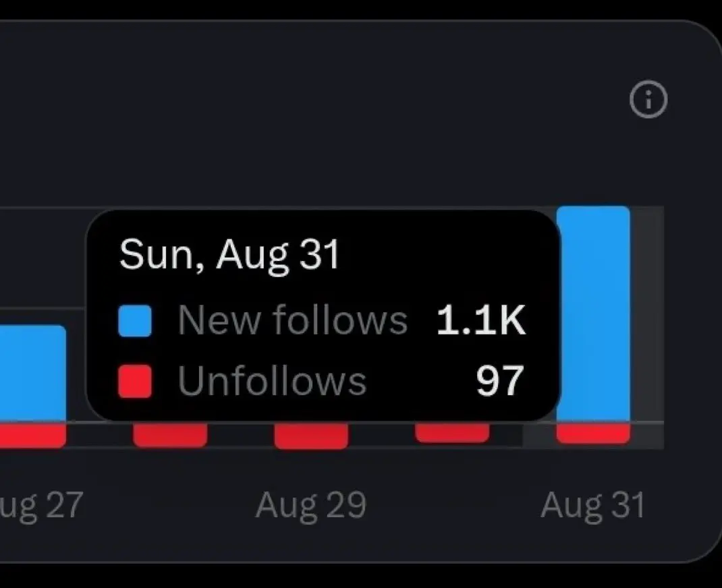Click the 1.1K new follows value

(x=480, y=320)
